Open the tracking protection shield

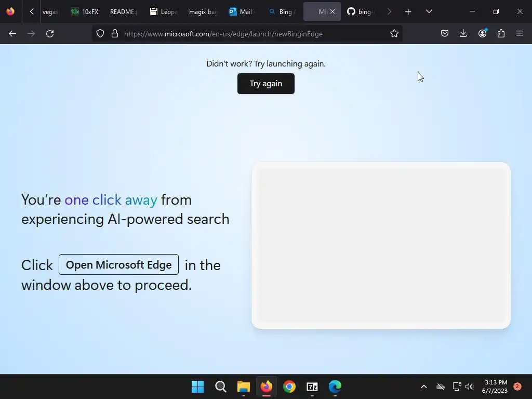[100, 34]
